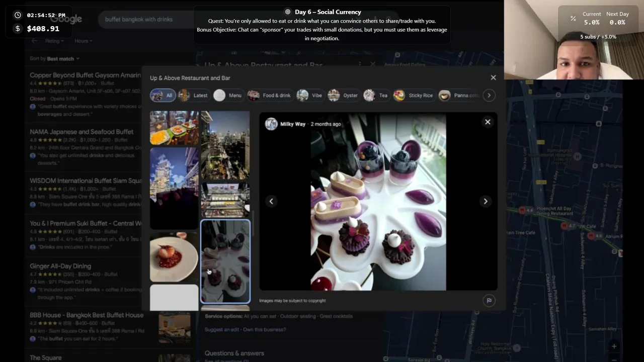Open the blue skyscraper thumbnail
644x362 pixels.
pos(174,188)
